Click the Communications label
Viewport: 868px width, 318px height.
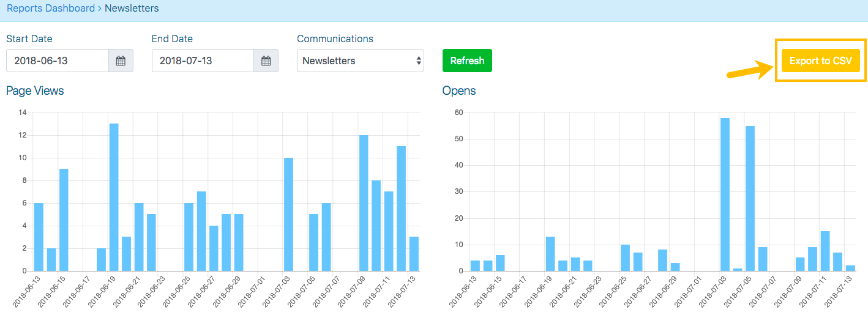(335, 39)
